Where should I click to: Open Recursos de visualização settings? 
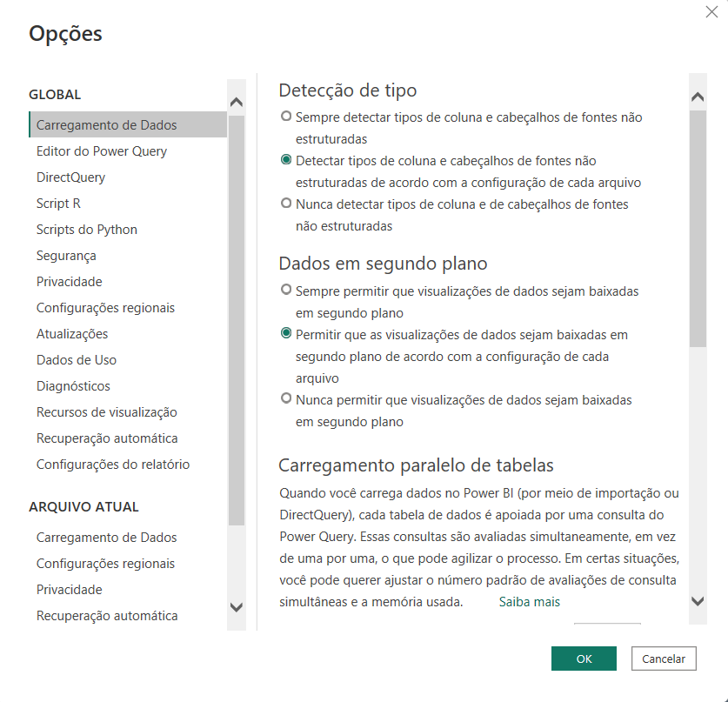tap(107, 411)
